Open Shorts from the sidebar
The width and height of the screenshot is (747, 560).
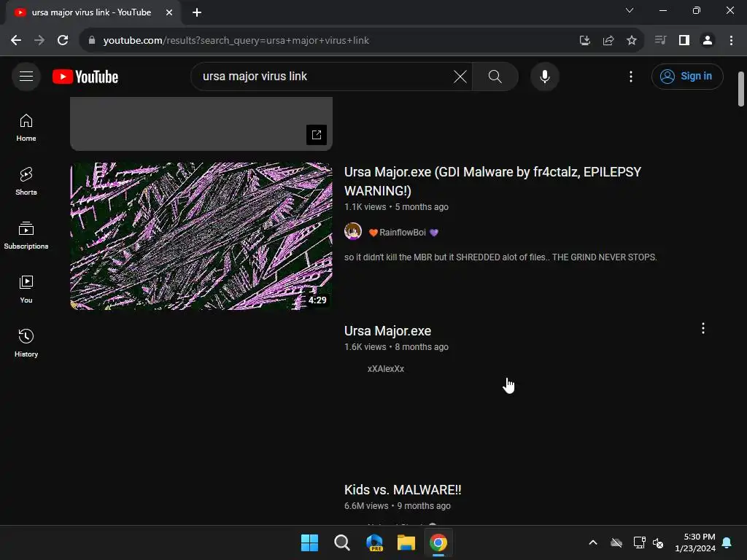pyautogui.click(x=26, y=182)
